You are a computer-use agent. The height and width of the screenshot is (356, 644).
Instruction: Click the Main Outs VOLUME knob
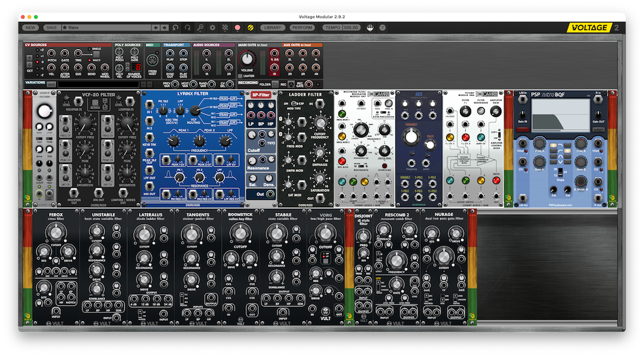tap(247, 58)
